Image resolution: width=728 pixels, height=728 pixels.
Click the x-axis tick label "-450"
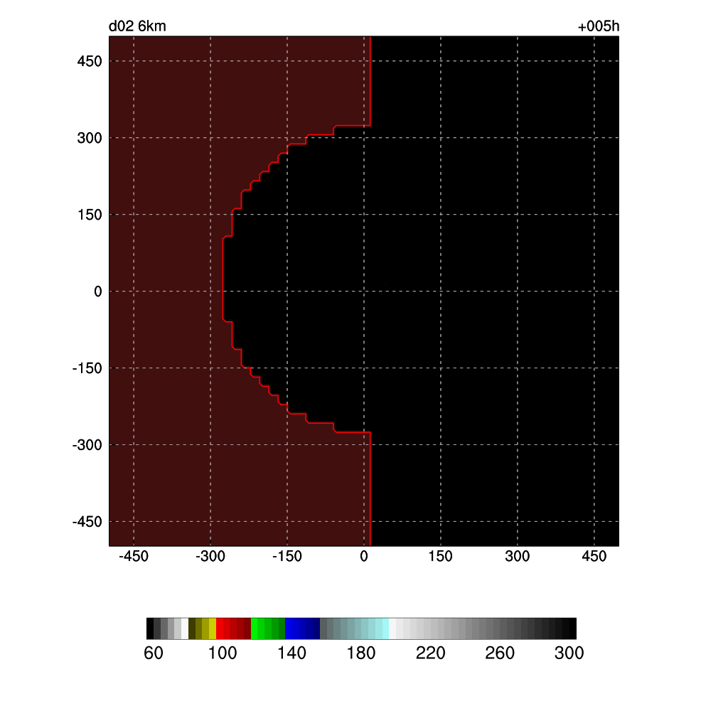coord(133,557)
